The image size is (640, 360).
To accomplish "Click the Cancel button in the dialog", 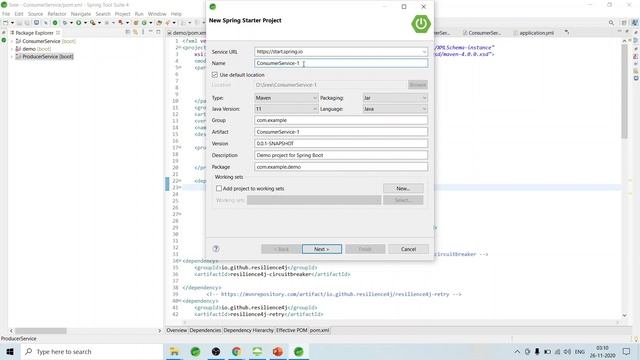I will pyautogui.click(x=408, y=249).
